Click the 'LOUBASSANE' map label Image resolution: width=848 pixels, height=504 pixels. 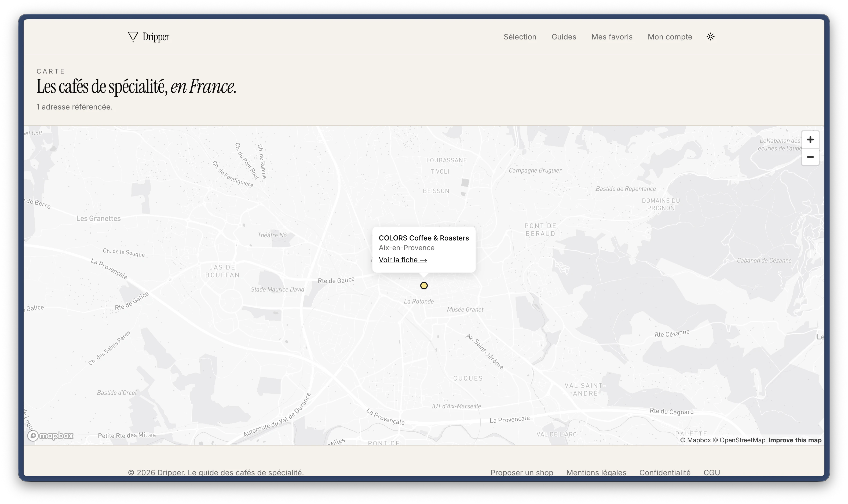pos(447,160)
